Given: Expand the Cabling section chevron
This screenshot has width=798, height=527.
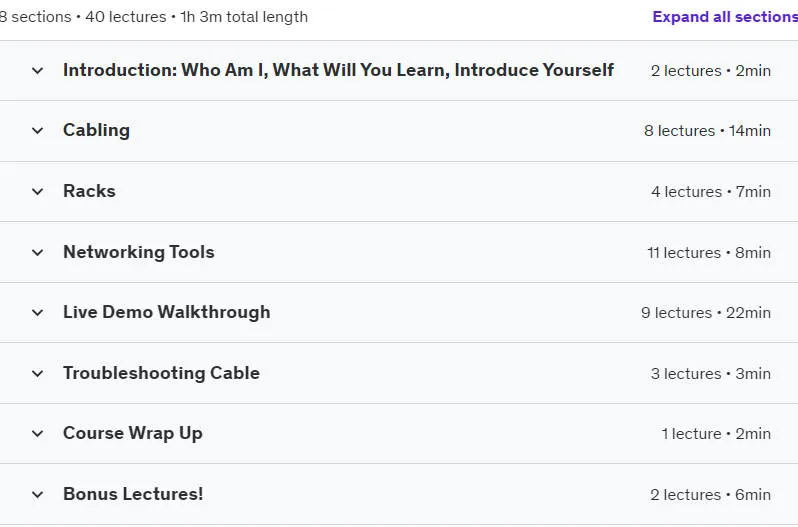Looking at the screenshot, I should pos(38,131).
